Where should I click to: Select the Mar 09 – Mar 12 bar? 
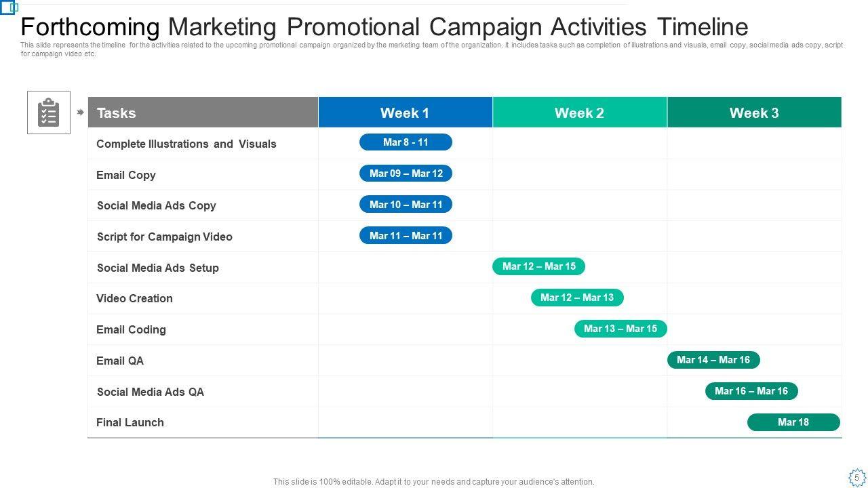tap(406, 174)
